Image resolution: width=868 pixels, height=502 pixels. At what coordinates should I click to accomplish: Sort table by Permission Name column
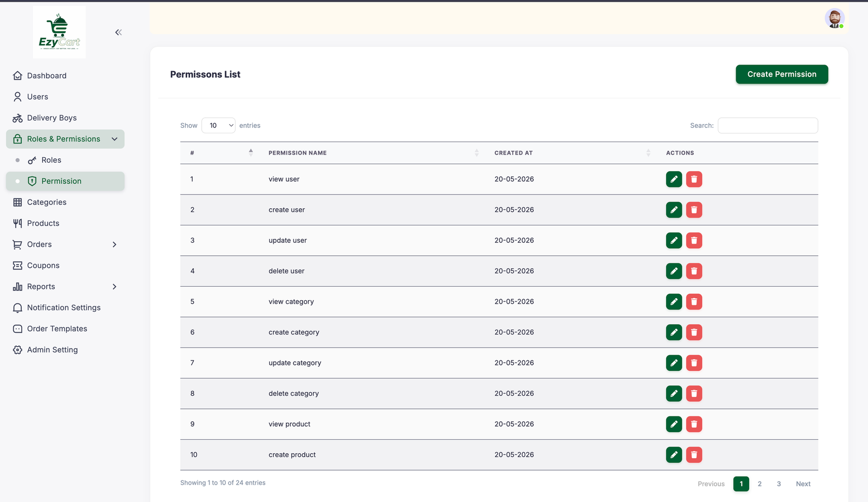(x=372, y=153)
